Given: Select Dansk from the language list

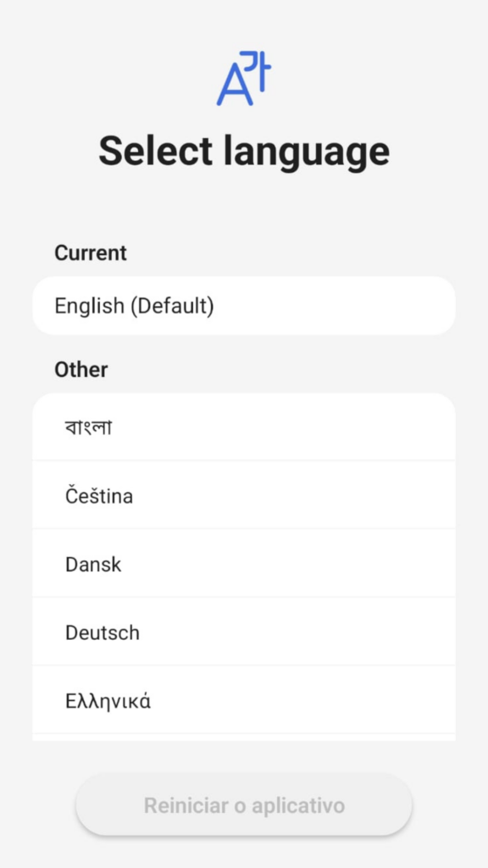Looking at the screenshot, I should pos(244,564).
